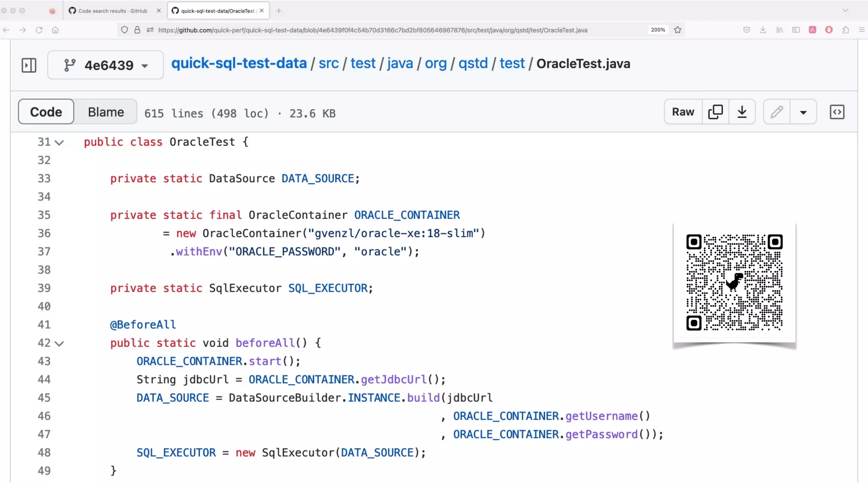Collapse the beforeAll method at line 42
The width and height of the screenshot is (868, 488).
click(x=59, y=344)
